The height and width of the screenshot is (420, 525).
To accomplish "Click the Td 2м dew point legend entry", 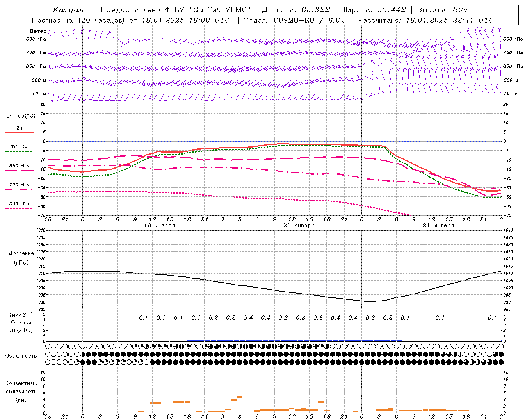I will tap(19, 147).
